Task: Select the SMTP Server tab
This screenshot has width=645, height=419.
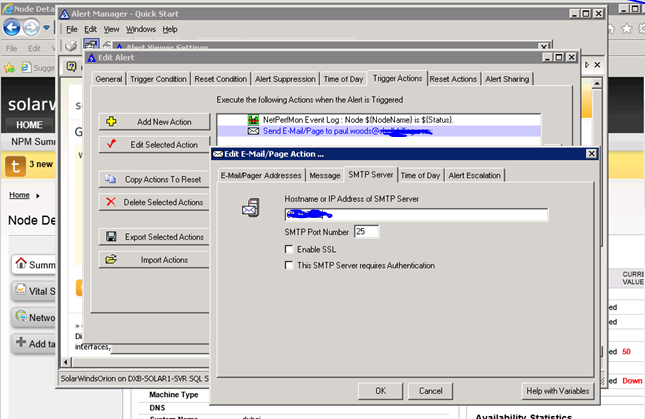Action: tap(371, 174)
